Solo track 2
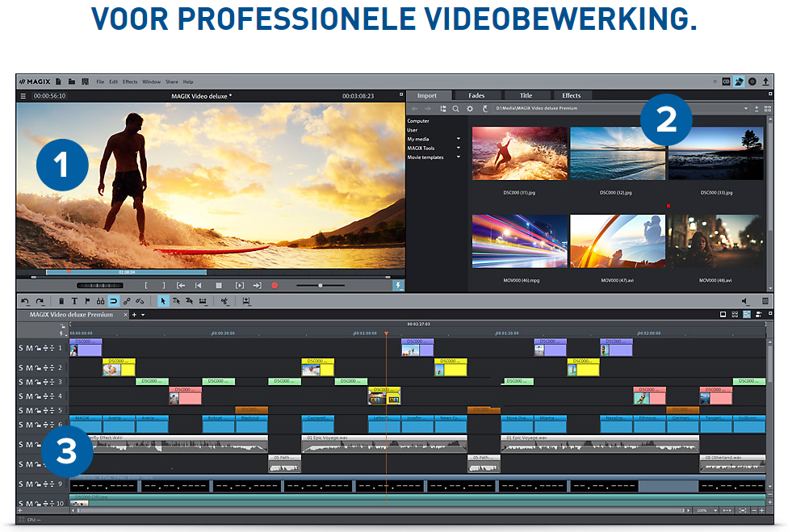 click(x=21, y=368)
